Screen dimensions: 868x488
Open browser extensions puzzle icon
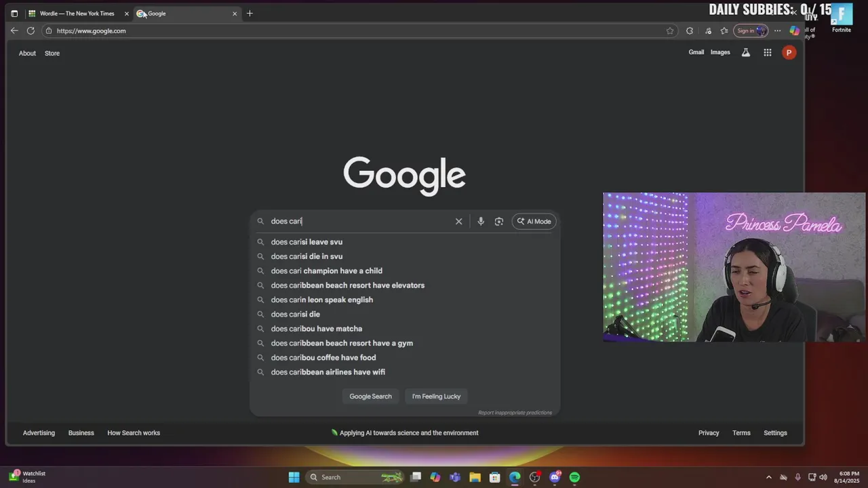click(x=690, y=30)
